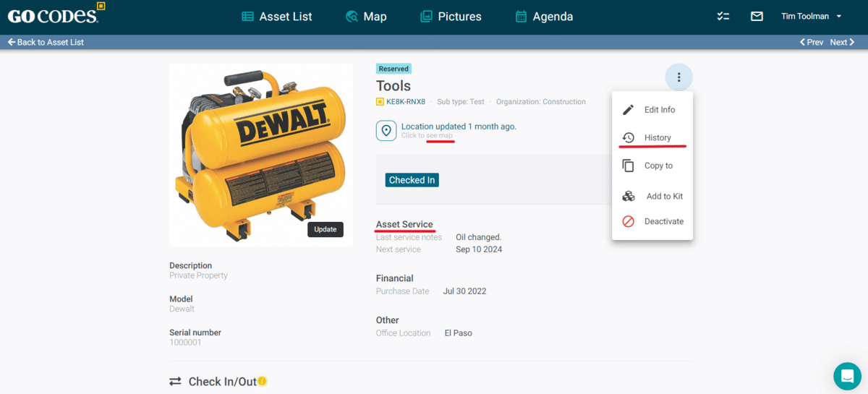Open the chat support bubble

(847, 376)
